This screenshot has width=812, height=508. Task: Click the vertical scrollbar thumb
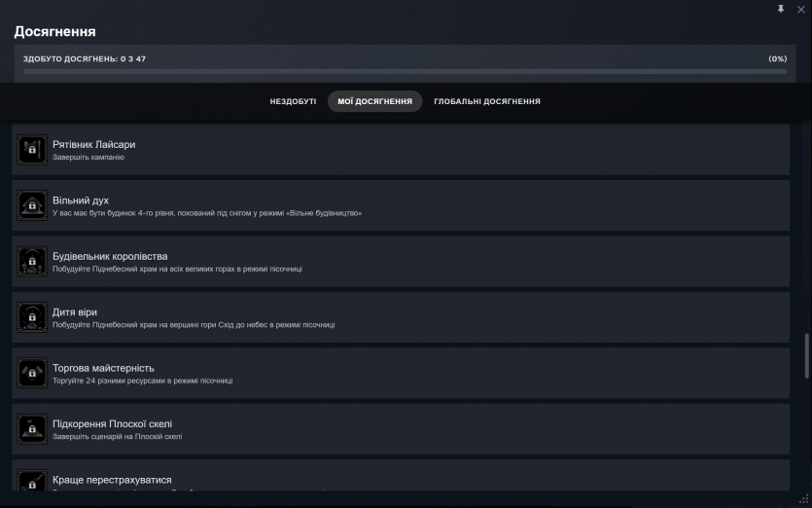(805, 356)
